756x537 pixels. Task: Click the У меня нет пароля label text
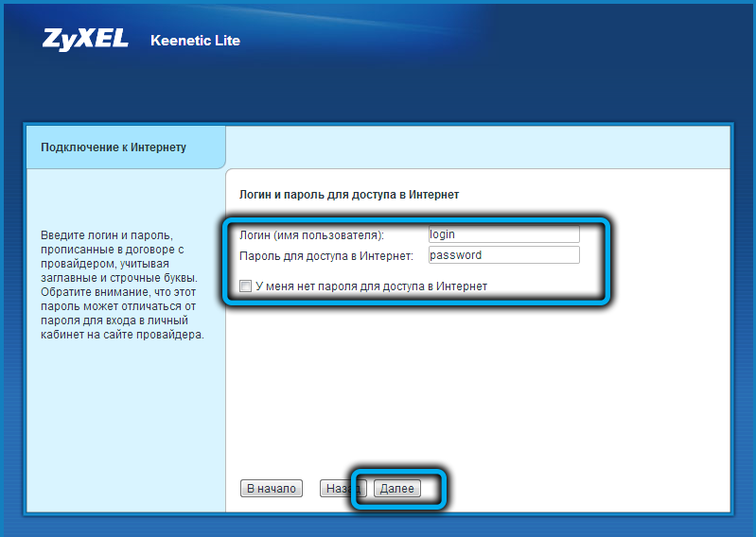(x=371, y=286)
